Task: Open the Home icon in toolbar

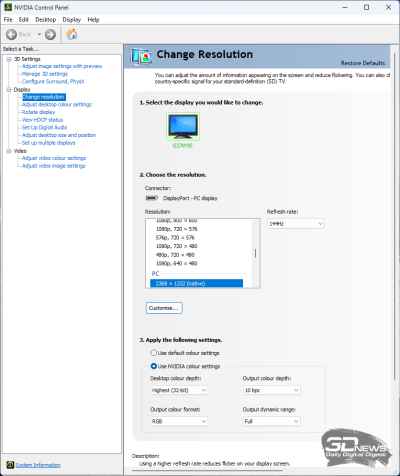Action: pos(72,34)
